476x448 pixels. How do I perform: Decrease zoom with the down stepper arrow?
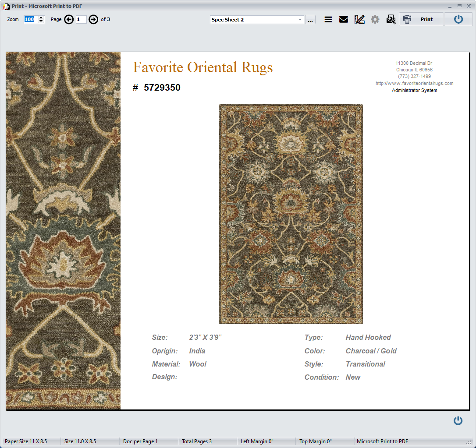41,21
